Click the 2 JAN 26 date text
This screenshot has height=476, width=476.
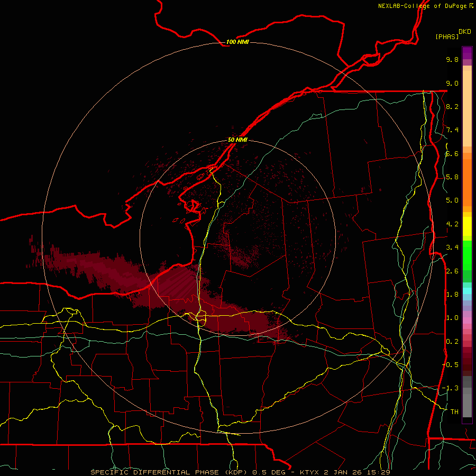(343, 472)
